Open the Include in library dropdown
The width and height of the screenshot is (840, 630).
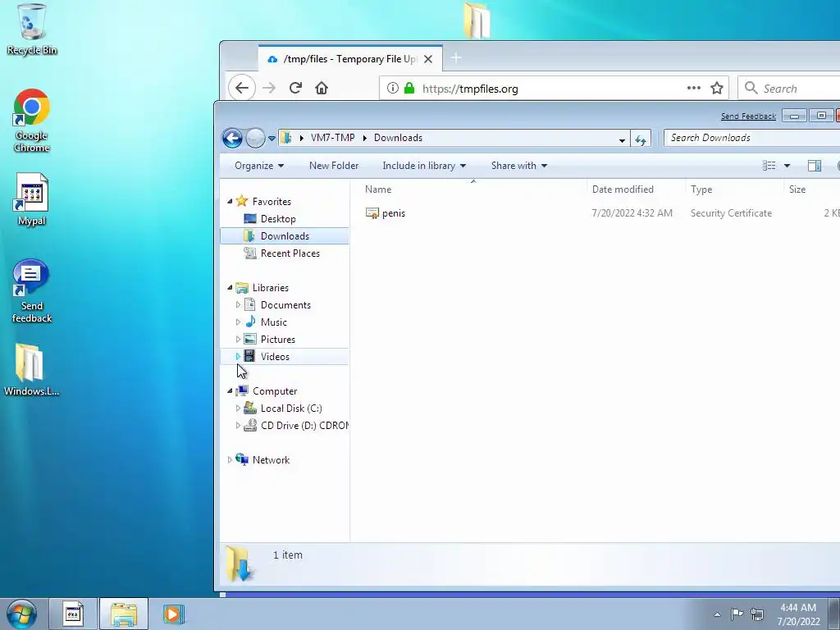coord(424,166)
